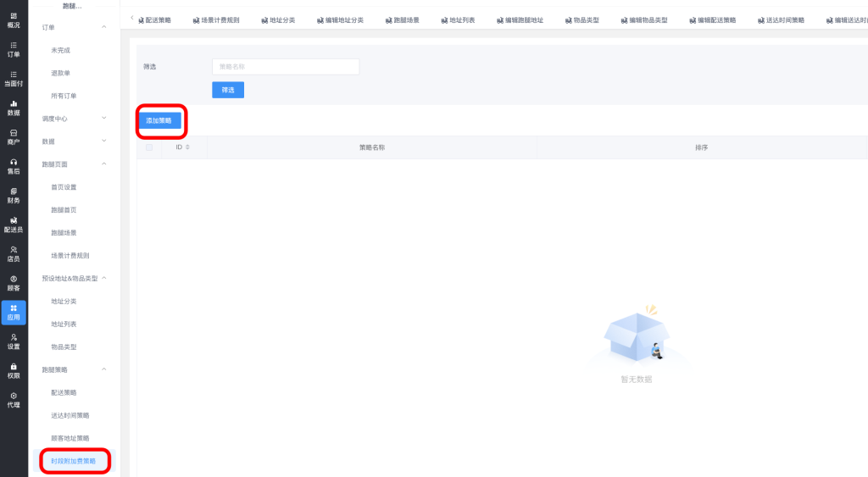Switch to the 物品类型 tab
Screen dimensions: 868x477
pos(581,19)
